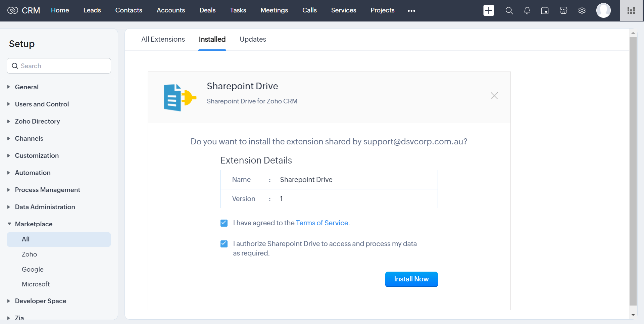Select All under Marketplace
The image size is (644, 324).
pyautogui.click(x=59, y=239)
